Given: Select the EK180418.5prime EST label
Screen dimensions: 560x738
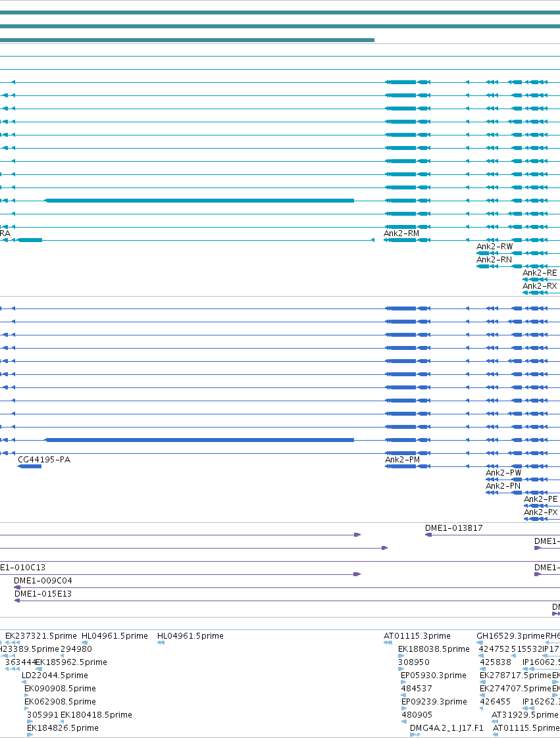Looking at the screenshot, I should coord(96,715).
